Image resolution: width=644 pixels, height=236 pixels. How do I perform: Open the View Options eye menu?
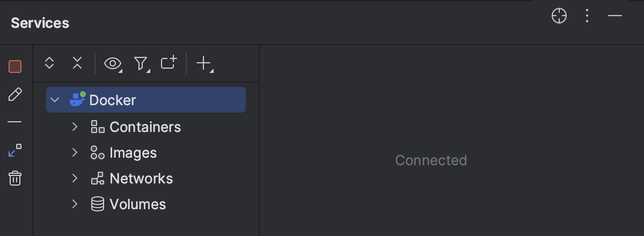tap(113, 64)
